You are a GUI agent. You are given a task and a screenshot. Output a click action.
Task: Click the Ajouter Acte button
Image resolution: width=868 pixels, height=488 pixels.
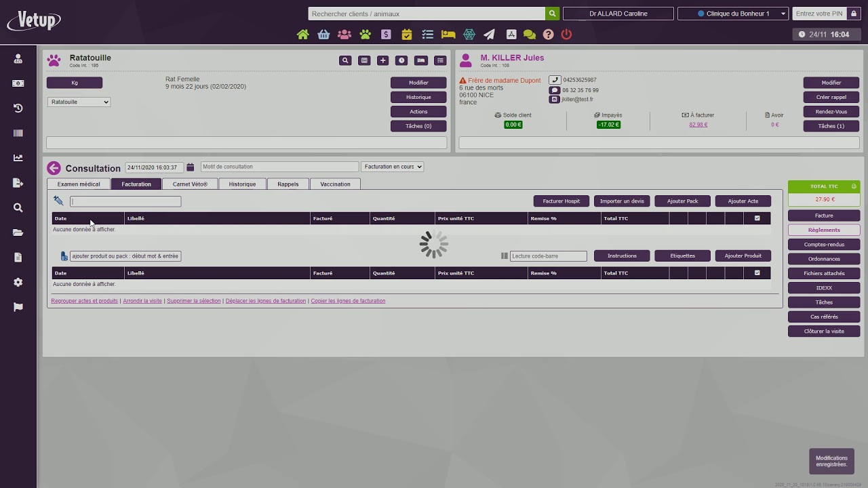(743, 201)
